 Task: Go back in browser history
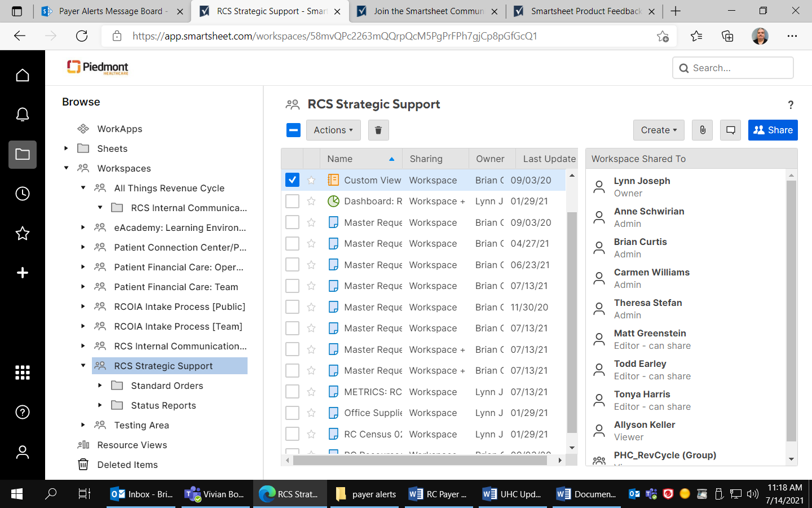(20, 36)
